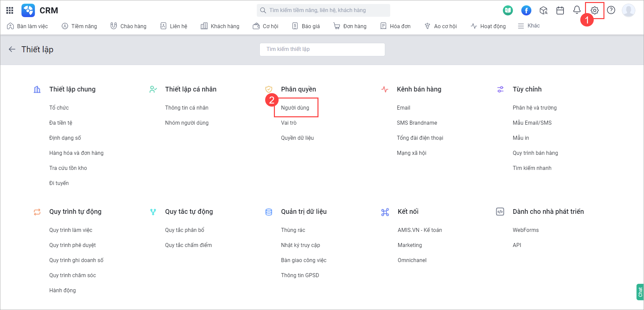Switch to the Đơn hàng menu
The width and height of the screenshot is (644, 310).
350,26
